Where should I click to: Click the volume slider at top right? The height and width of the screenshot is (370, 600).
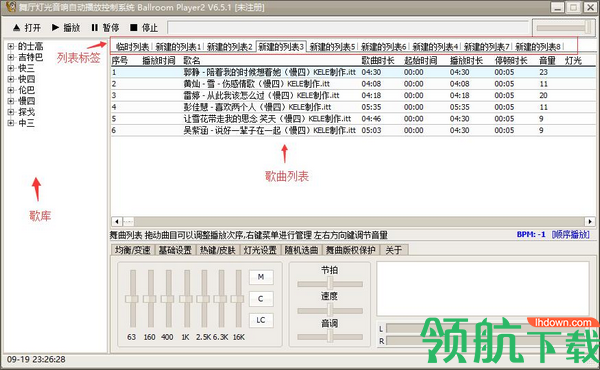[565, 28]
